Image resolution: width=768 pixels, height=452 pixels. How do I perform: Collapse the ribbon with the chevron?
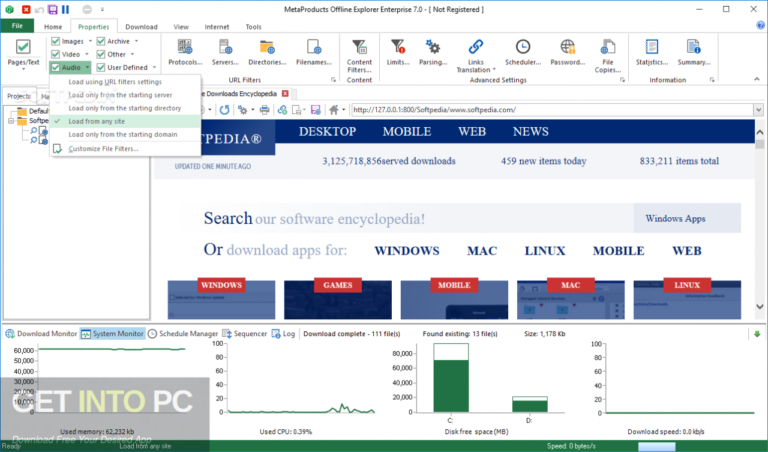click(757, 79)
